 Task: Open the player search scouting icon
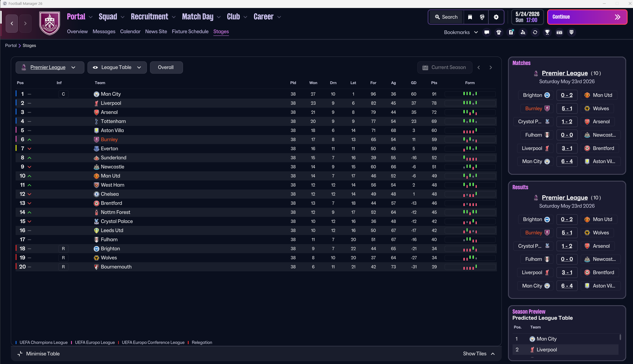point(523,32)
